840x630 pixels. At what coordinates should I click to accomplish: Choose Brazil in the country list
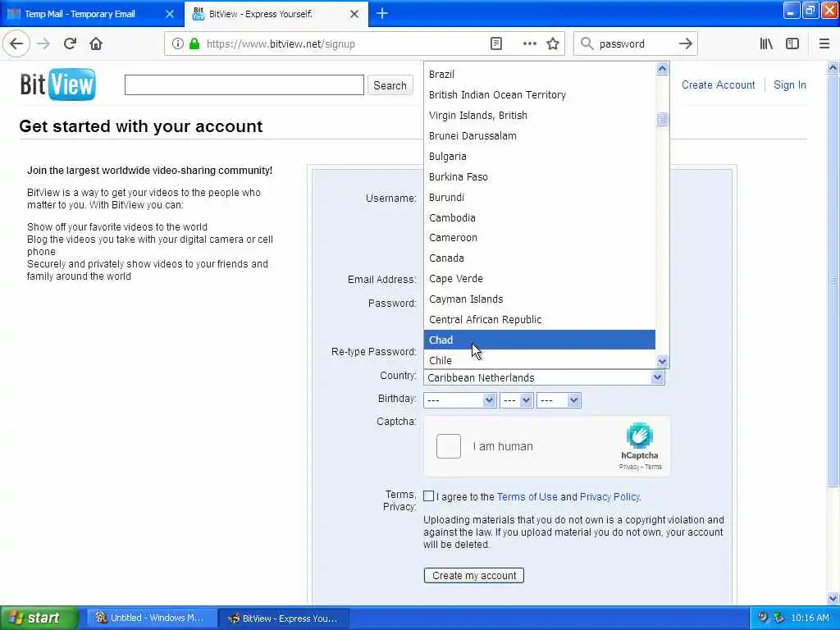(540, 75)
